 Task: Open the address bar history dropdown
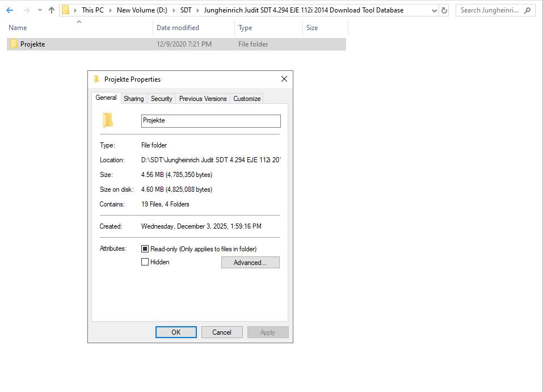pyautogui.click(x=434, y=11)
